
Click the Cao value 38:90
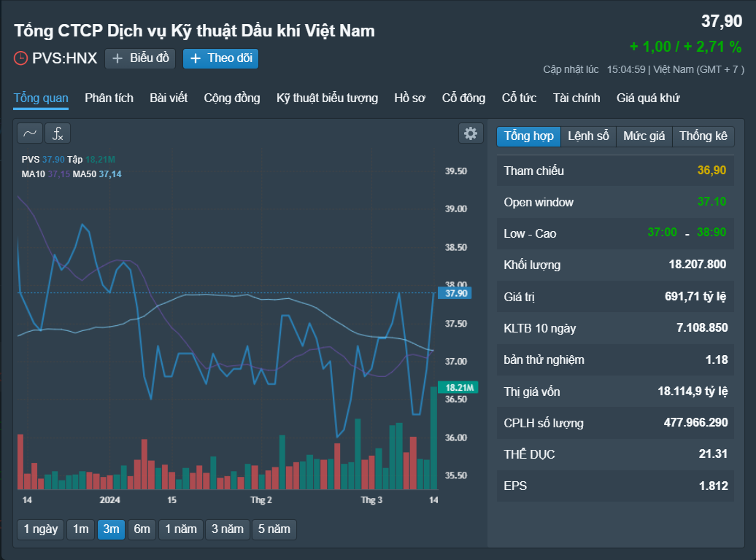711,233
